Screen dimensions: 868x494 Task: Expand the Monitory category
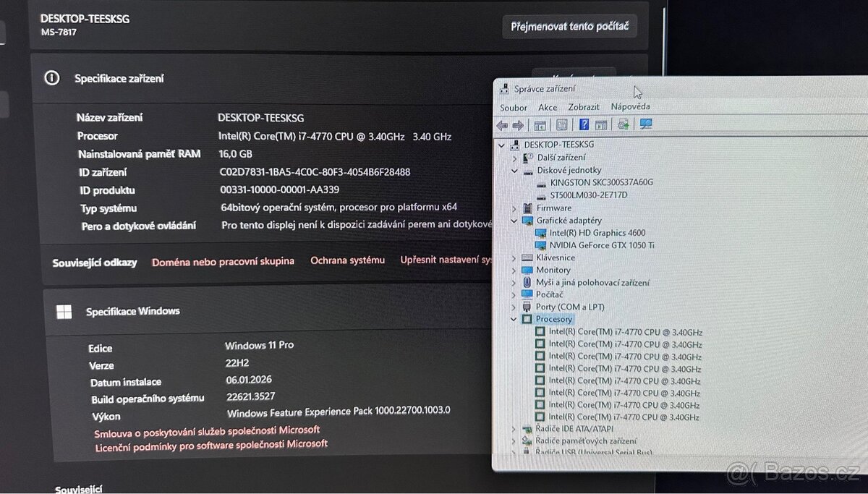(x=514, y=270)
